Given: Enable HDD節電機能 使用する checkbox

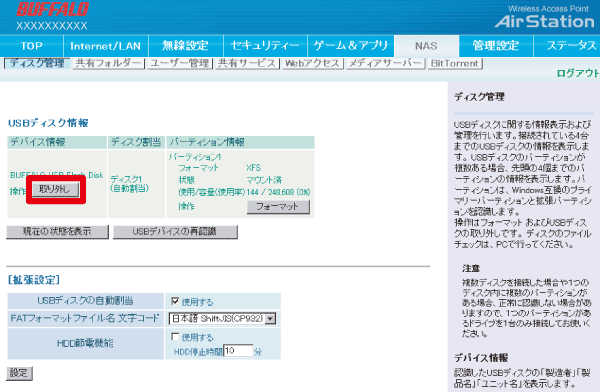Looking at the screenshot, I should (x=175, y=336).
